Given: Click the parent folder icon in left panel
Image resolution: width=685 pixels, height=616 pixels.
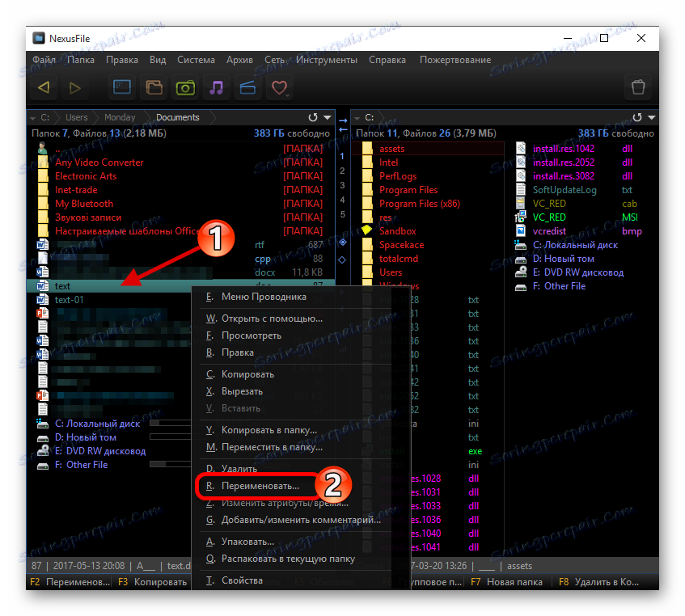Looking at the screenshot, I should (42, 149).
